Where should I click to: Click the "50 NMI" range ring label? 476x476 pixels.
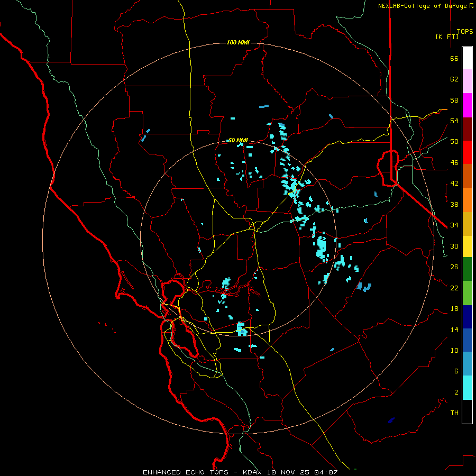(x=238, y=140)
